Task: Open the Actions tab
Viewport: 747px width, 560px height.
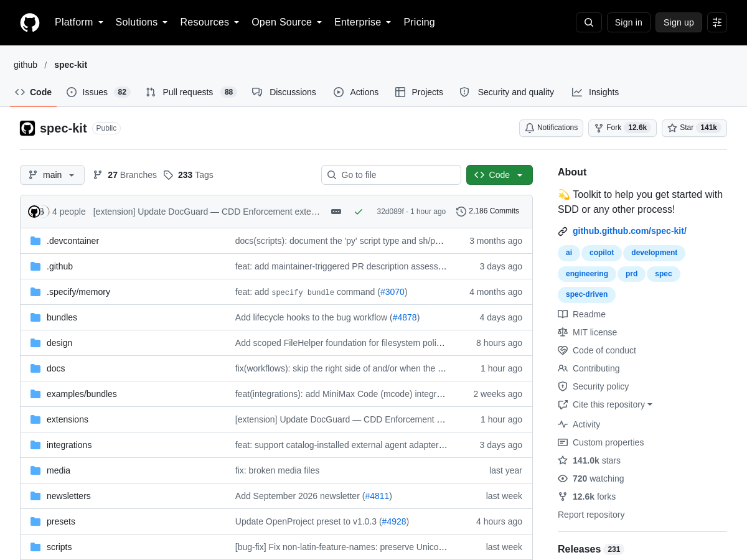Action: pos(356,92)
